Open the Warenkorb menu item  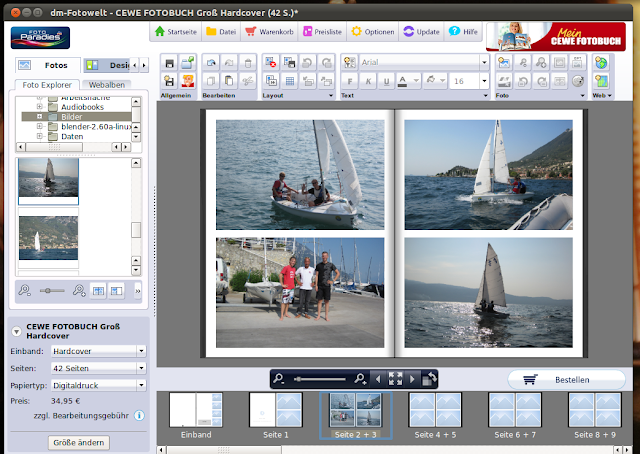269,31
